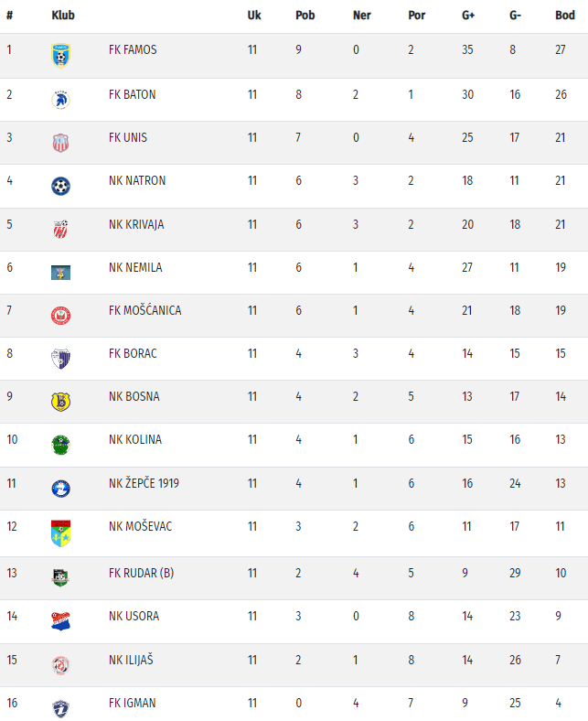
Task: Select the FK Unis club crest
Action: click(x=60, y=143)
